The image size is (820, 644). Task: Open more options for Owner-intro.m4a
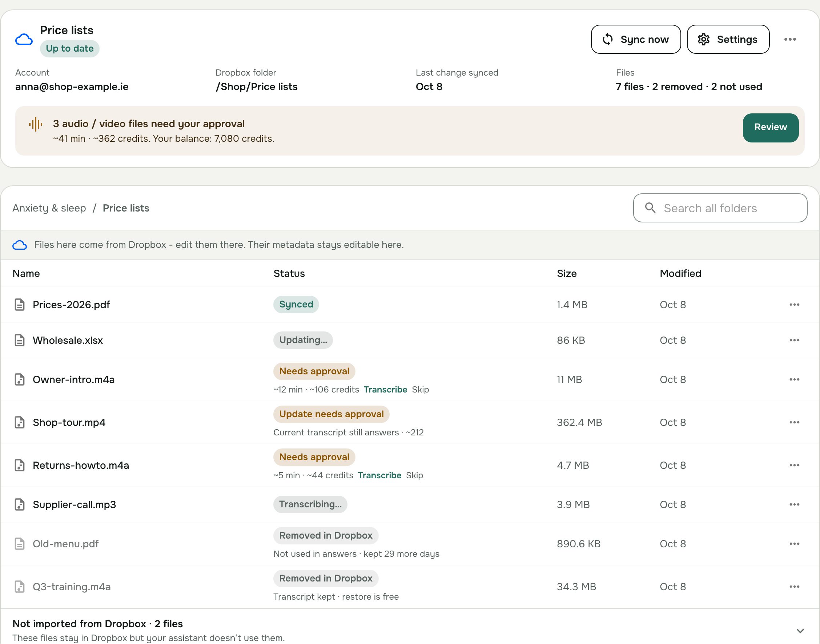coord(794,379)
